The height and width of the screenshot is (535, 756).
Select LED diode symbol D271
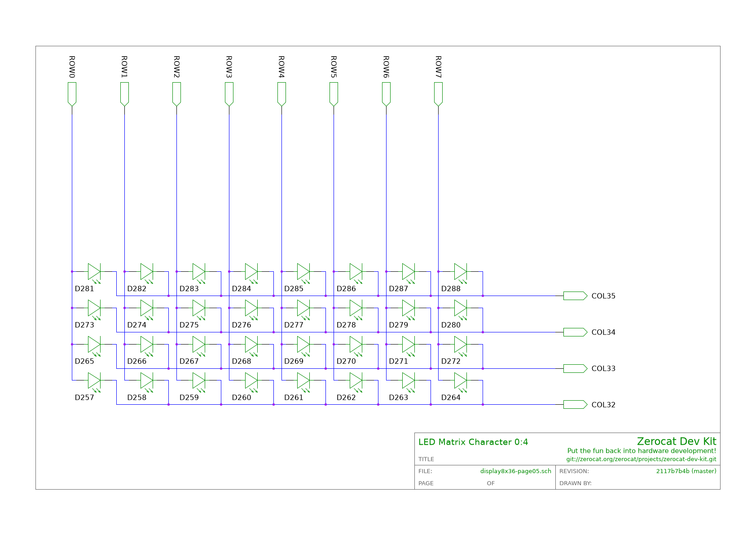(409, 345)
